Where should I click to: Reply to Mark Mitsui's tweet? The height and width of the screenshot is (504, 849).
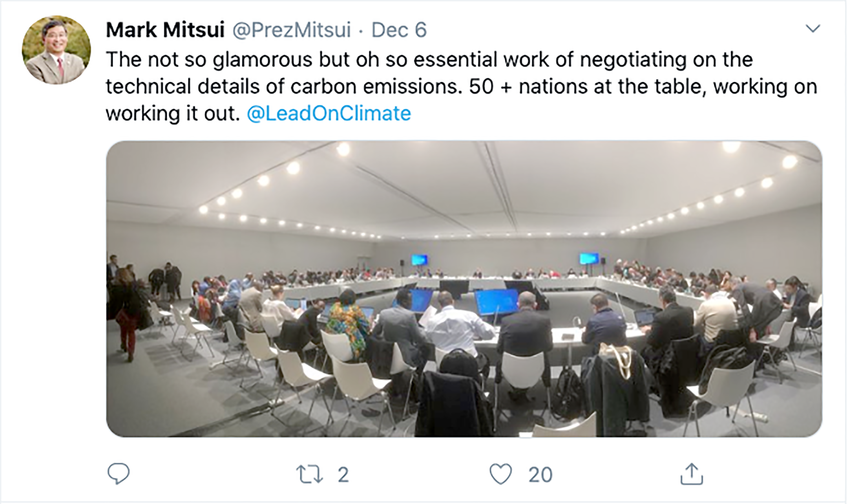point(118,474)
